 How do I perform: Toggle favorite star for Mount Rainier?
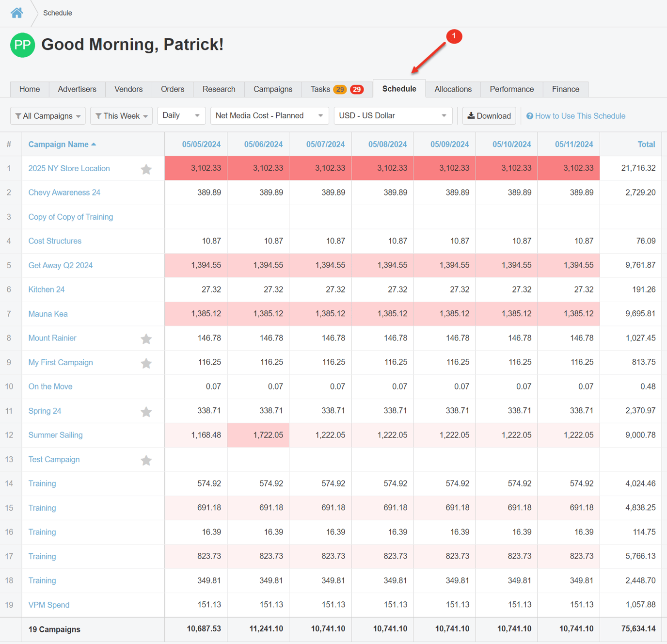click(x=146, y=338)
